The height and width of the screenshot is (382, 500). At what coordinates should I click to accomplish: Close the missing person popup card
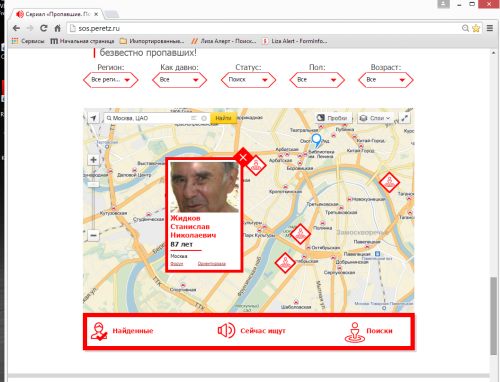coord(243,157)
